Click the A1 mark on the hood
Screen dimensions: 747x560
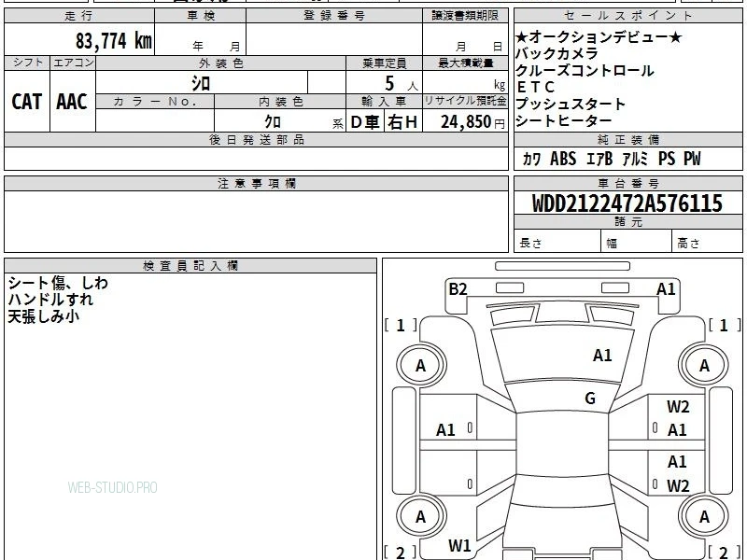(x=602, y=356)
